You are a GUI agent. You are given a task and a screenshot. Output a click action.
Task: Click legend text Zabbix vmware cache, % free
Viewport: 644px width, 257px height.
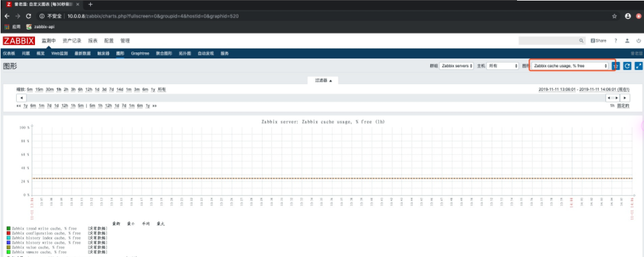tap(39, 252)
